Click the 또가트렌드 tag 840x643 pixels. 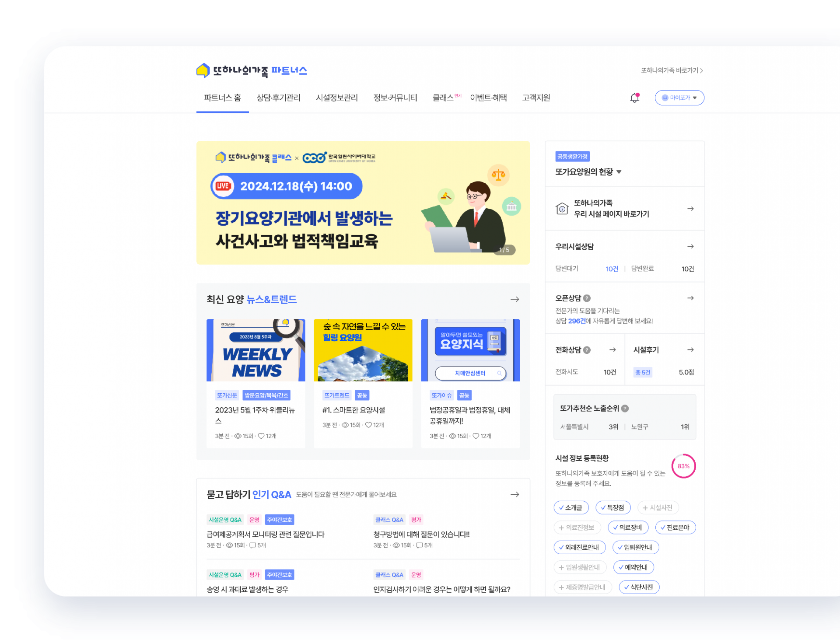pos(336,395)
